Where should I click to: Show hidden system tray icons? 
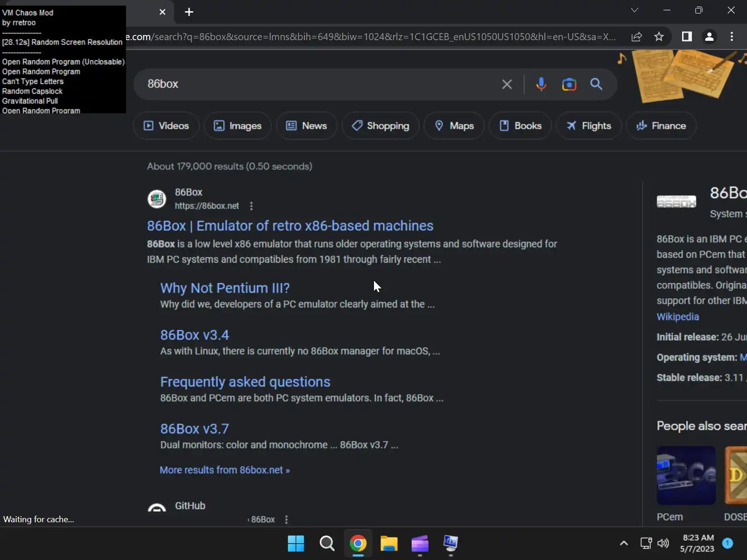[x=624, y=543]
